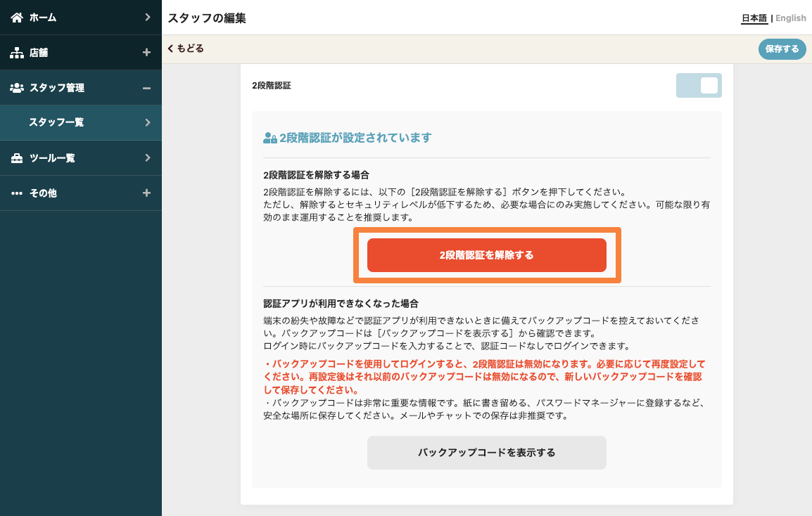Open the ホーム chevron arrow
This screenshot has width=812, height=516.
click(147, 18)
